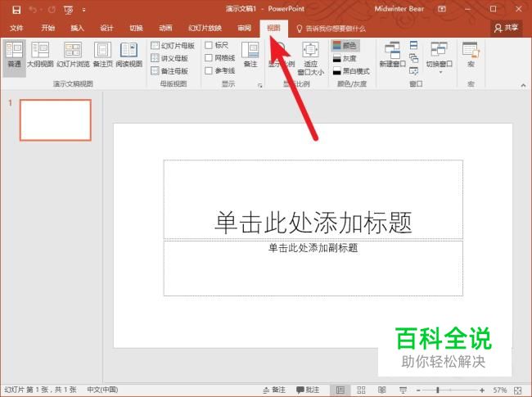Collapse the ribbon with the chevron
This screenshot has height=397, width=532.
(x=523, y=85)
